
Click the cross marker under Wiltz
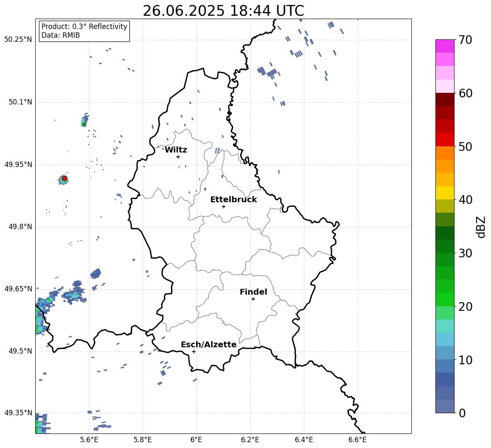click(x=178, y=157)
